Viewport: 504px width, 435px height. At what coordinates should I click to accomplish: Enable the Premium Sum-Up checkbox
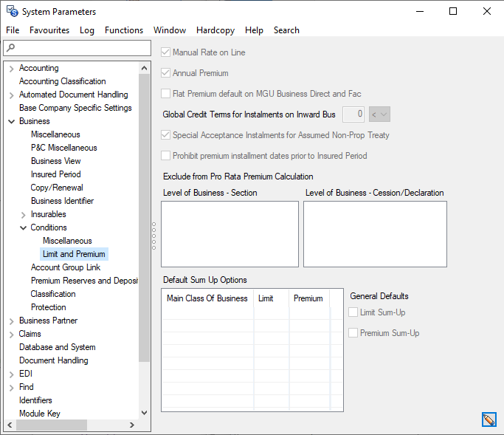pos(353,333)
